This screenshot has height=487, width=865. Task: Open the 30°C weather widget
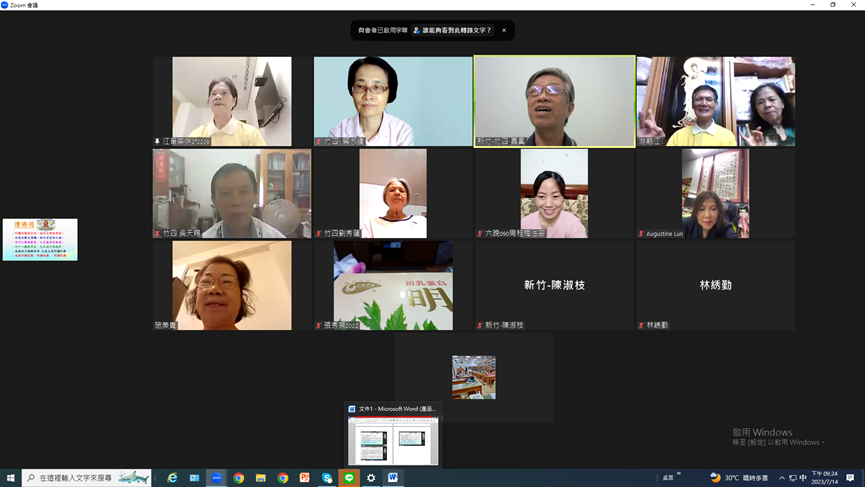(x=739, y=478)
